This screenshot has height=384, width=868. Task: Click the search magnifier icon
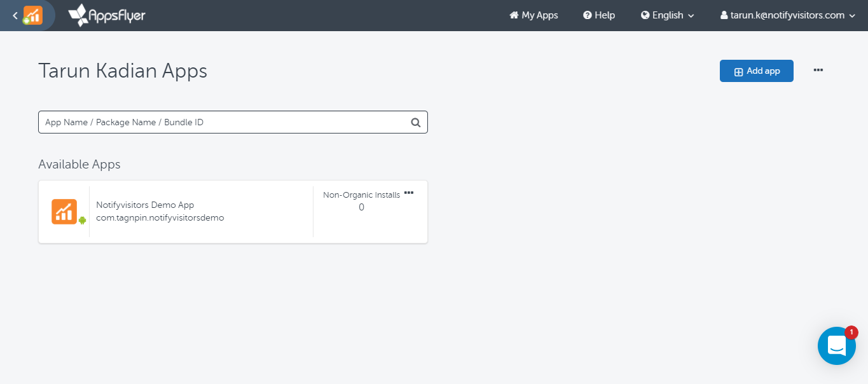pos(416,123)
